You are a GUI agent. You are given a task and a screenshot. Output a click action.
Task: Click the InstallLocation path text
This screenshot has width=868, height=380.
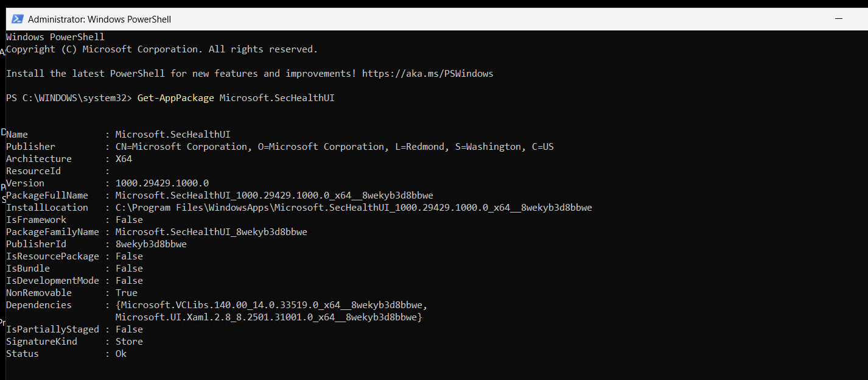[353, 207]
